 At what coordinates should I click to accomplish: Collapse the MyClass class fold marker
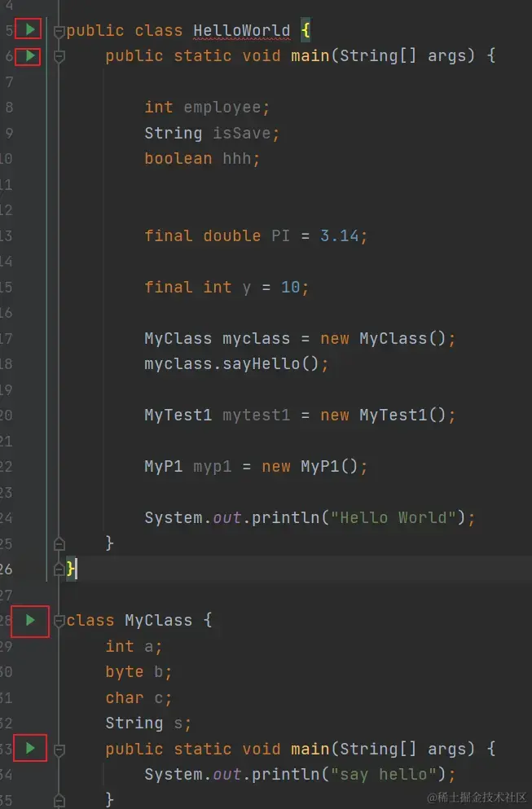point(59,621)
